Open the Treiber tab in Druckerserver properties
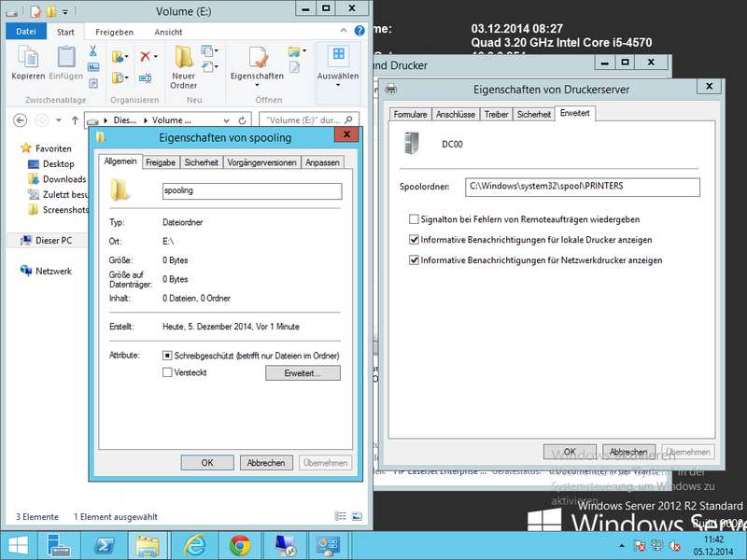 [x=496, y=114]
